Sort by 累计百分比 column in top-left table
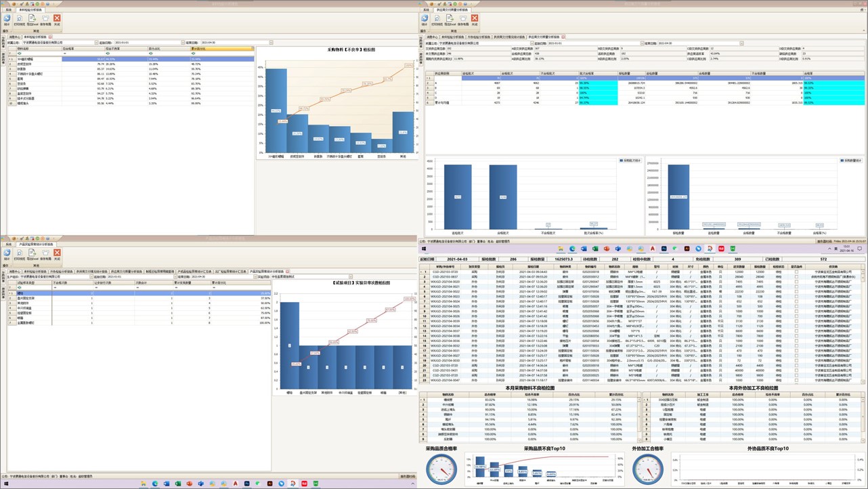Image resolution: width=868 pixels, height=489 pixels. 222,49
